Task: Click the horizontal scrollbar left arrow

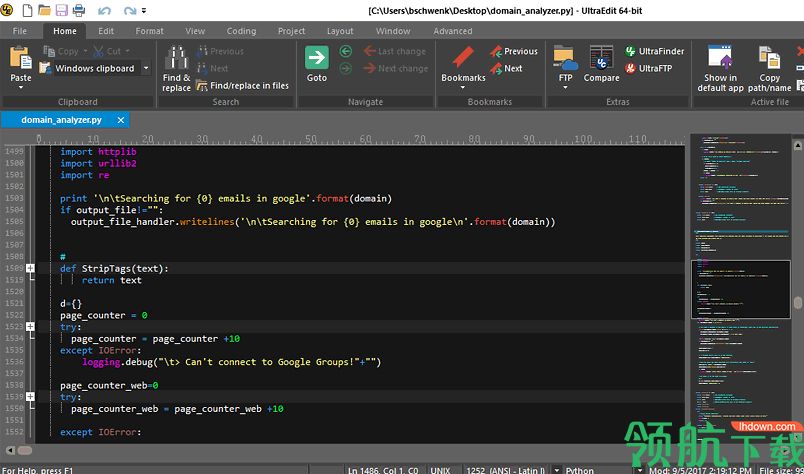Action: [x=10, y=450]
